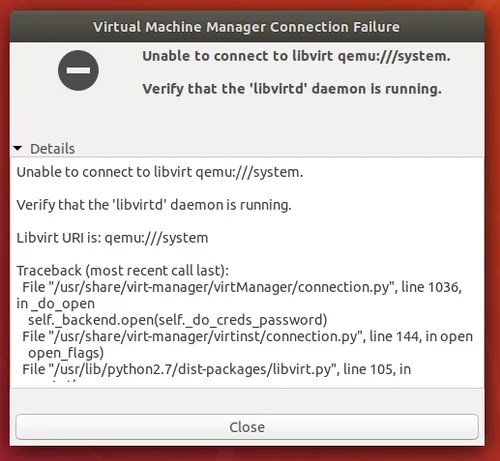Click the 'Traceback (most recent call last)' line
500x461 pixels.
click(x=123, y=271)
